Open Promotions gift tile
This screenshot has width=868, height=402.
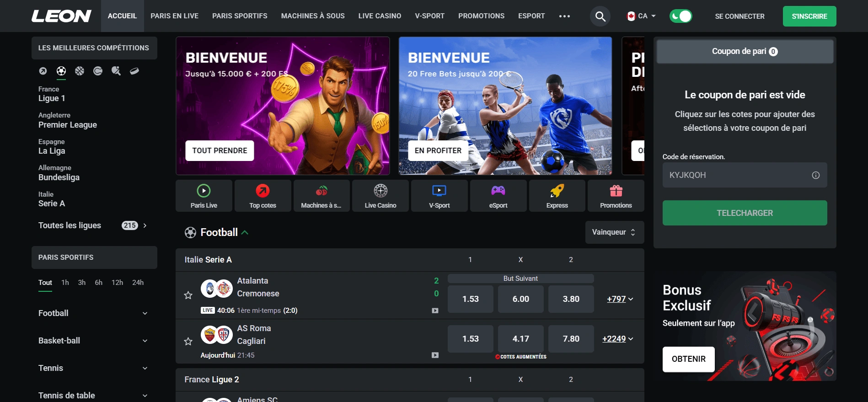click(616, 196)
